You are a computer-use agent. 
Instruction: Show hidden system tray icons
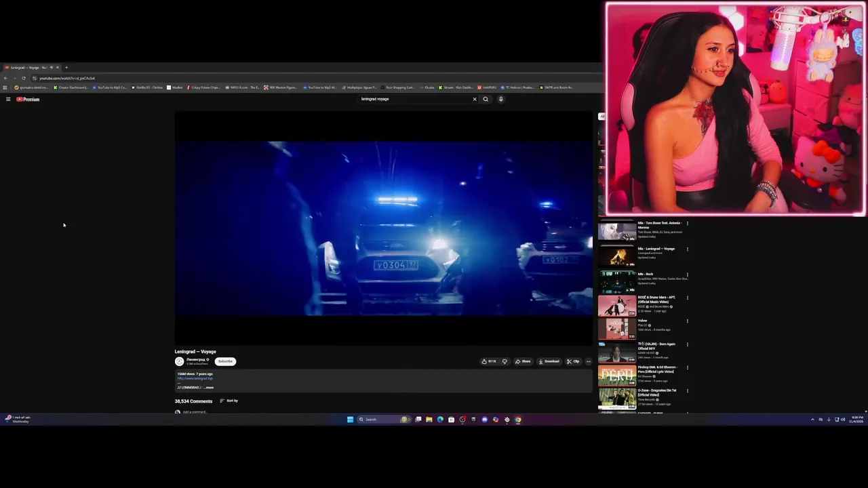[x=812, y=420]
